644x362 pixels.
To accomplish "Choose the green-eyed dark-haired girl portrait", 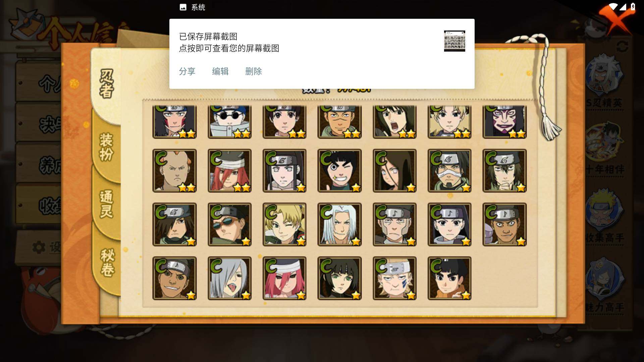I will 339,278.
